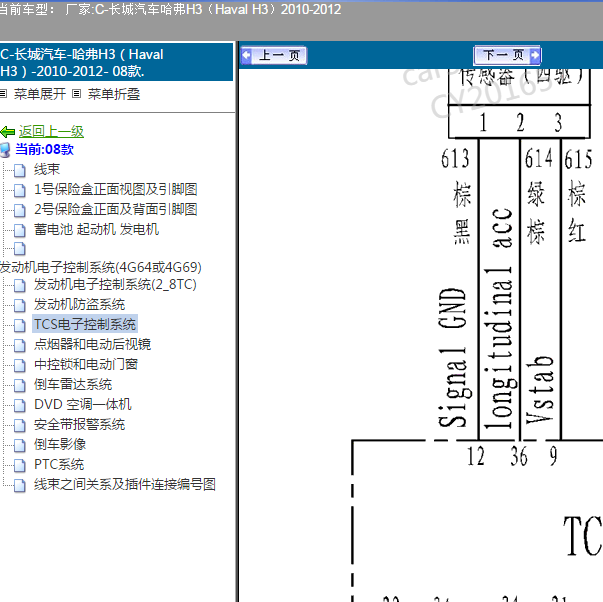Screen dimensions: 603x602
Task: Open 安全带报警系统
Action: tap(79, 424)
